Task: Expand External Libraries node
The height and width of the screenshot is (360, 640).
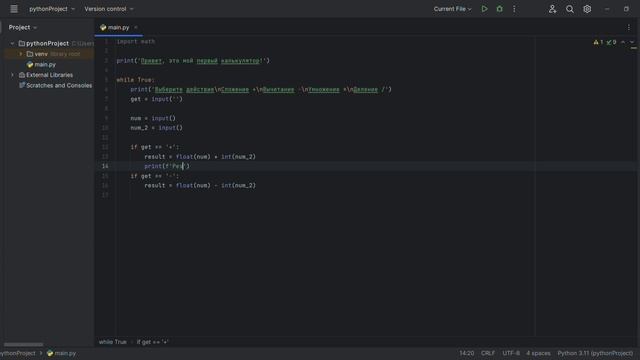Action: coord(12,75)
